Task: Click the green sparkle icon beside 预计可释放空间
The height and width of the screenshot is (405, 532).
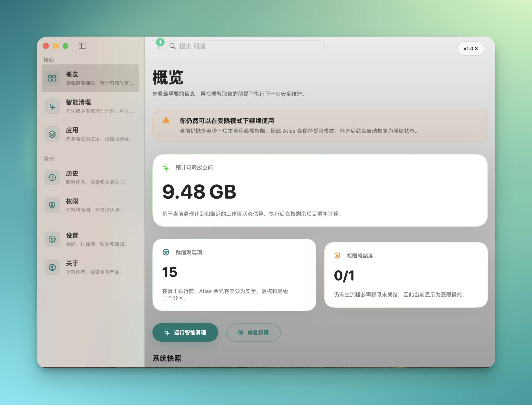Action: point(166,168)
